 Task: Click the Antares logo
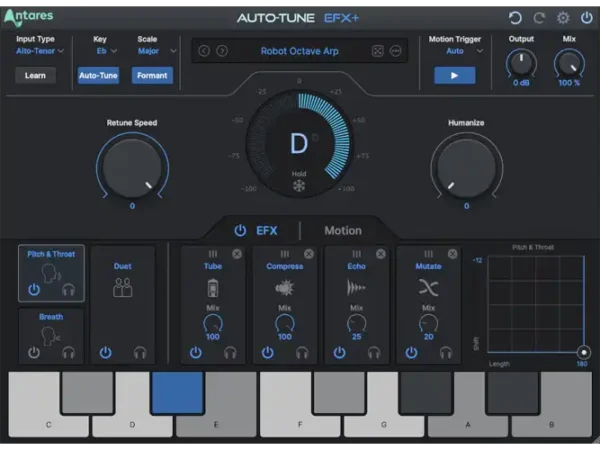tap(29, 18)
